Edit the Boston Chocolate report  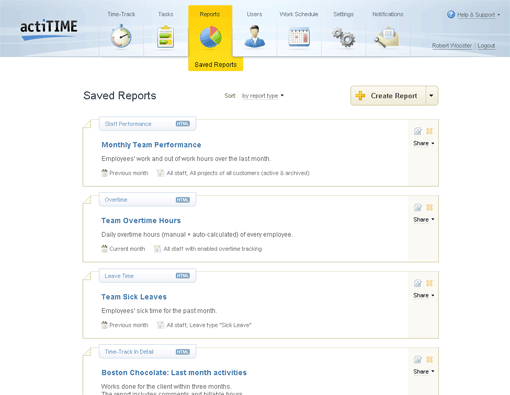pos(418,359)
